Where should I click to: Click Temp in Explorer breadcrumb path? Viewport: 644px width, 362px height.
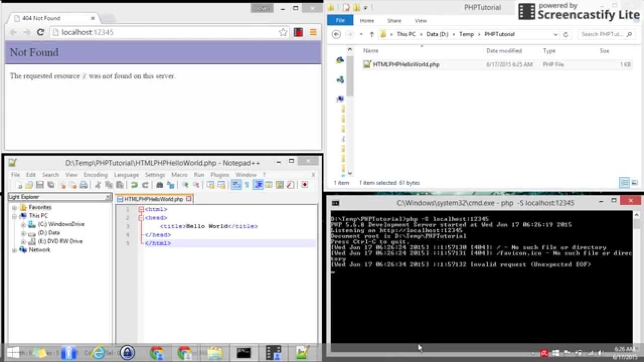[x=466, y=34]
